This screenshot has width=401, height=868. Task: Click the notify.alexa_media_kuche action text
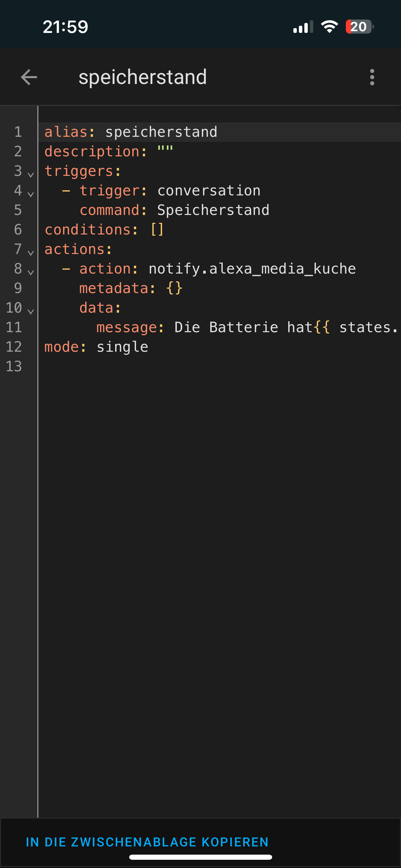coord(252,269)
